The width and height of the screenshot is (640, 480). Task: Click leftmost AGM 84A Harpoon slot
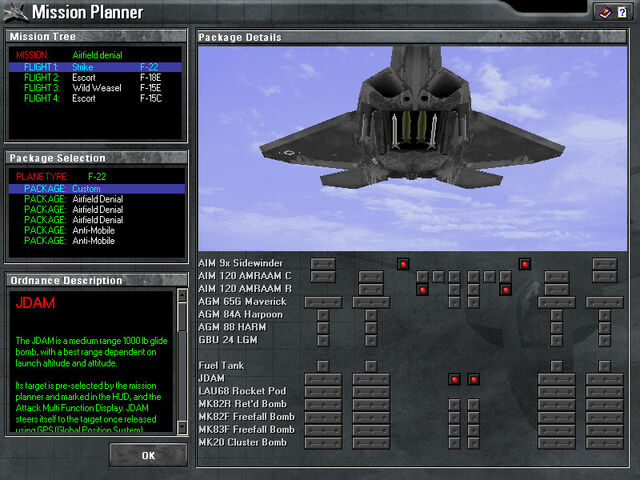click(323, 315)
